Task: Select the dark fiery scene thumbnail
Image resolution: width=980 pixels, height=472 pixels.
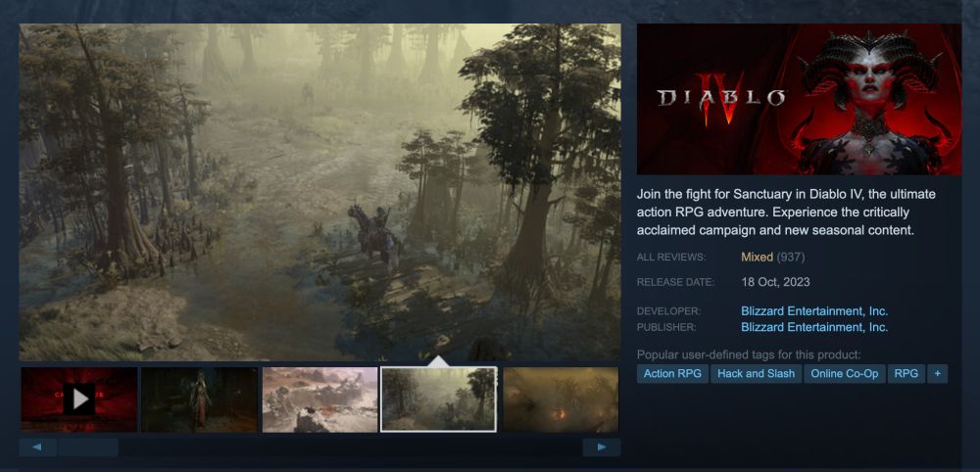Action: [561, 400]
